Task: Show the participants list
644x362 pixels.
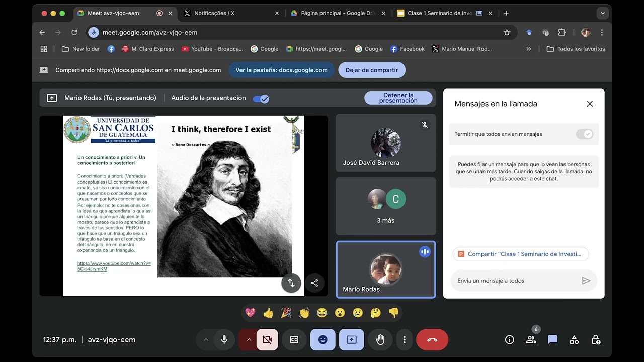Action: [531, 340]
